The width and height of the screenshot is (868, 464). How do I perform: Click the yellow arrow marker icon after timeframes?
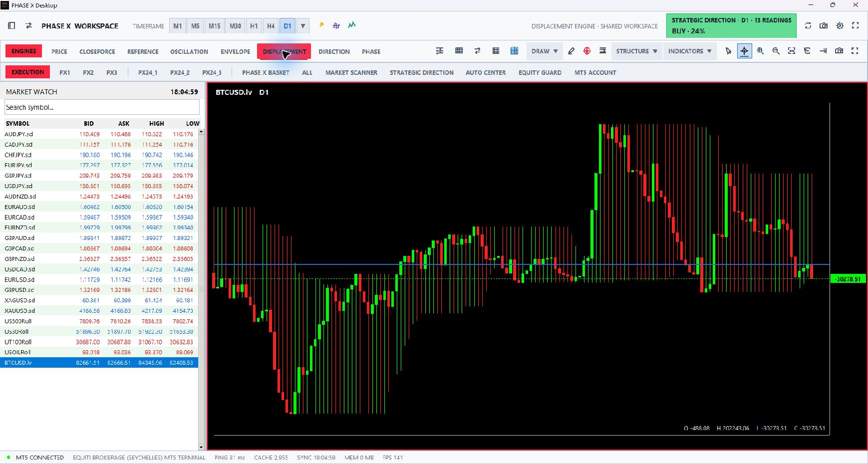pyautogui.click(x=321, y=25)
